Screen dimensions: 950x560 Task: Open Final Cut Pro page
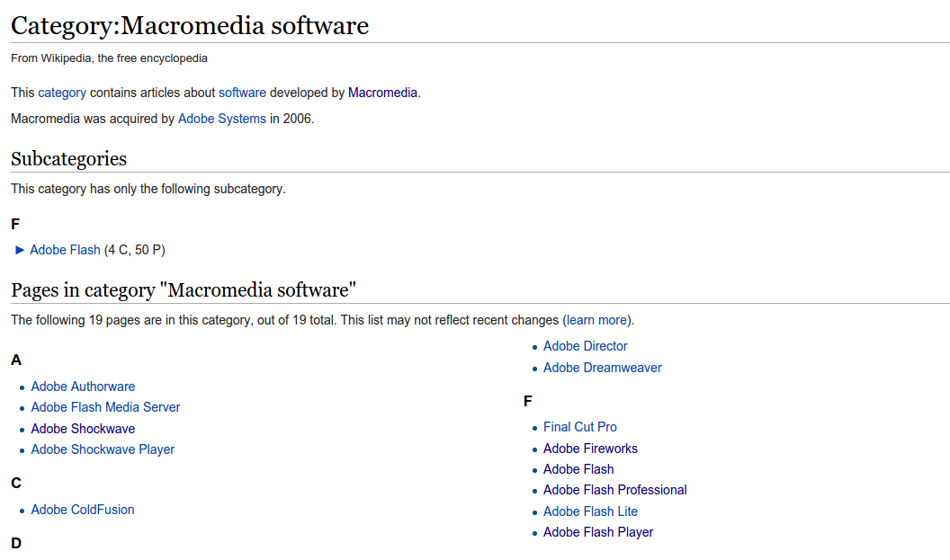point(580,427)
